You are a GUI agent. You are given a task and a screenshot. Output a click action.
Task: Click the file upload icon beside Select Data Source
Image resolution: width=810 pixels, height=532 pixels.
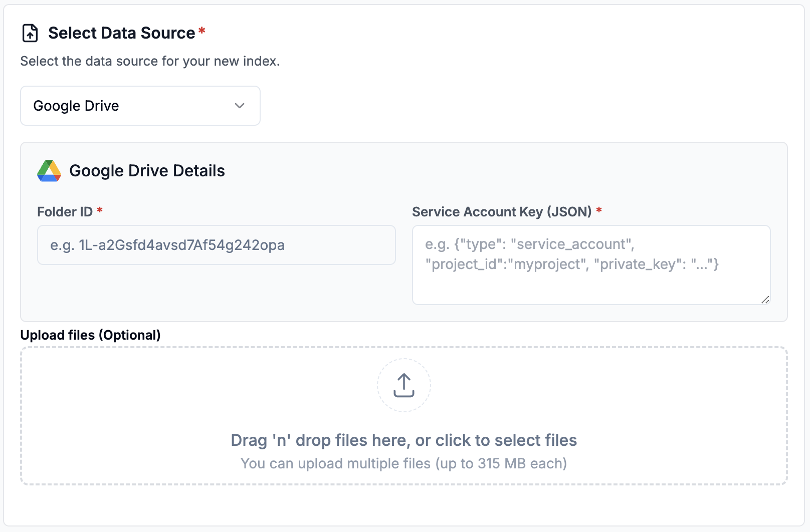tap(30, 33)
